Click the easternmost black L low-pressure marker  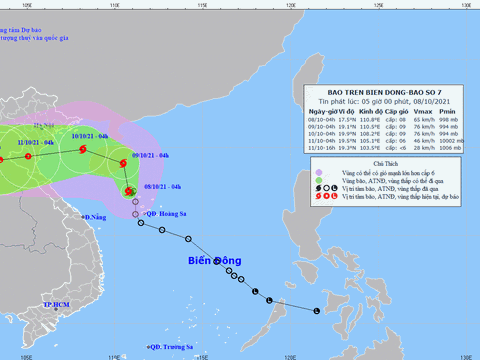coord(316,311)
